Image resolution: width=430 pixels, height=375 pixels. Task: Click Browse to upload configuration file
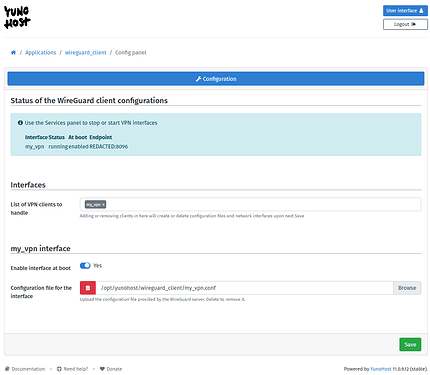[x=407, y=288]
